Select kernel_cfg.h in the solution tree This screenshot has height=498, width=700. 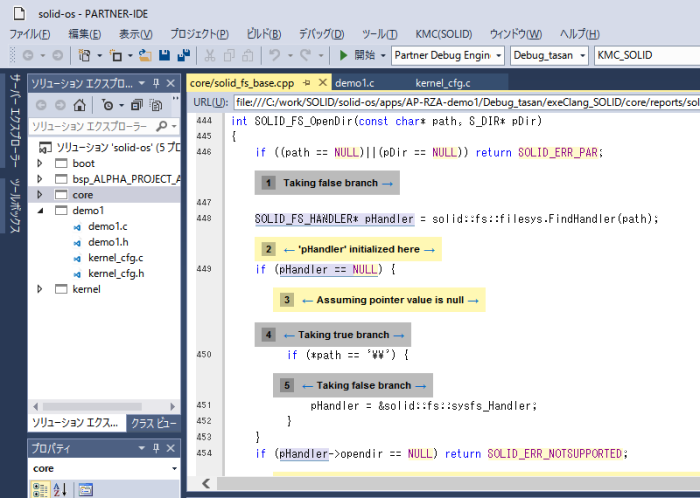[116, 273]
